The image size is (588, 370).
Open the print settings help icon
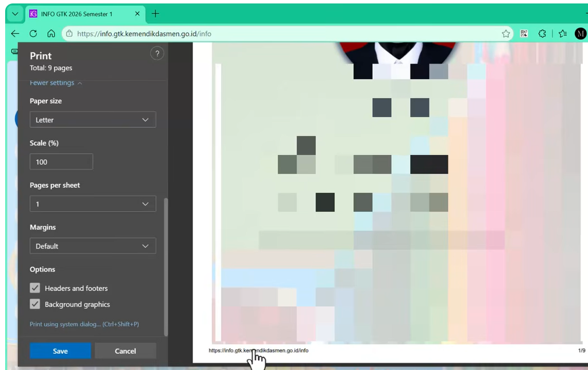point(157,53)
